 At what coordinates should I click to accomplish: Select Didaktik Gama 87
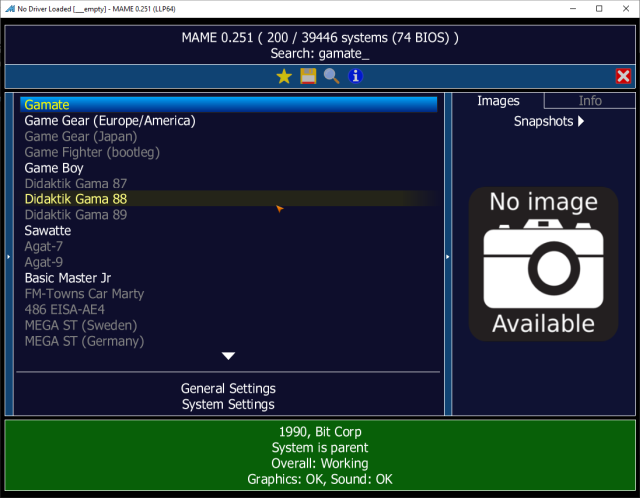click(228, 184)
